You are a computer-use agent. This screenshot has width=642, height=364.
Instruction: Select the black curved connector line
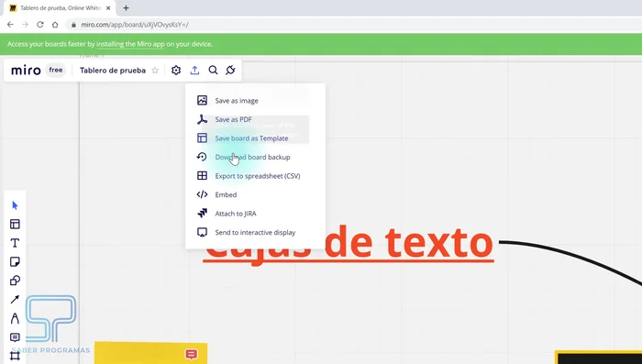573,255
